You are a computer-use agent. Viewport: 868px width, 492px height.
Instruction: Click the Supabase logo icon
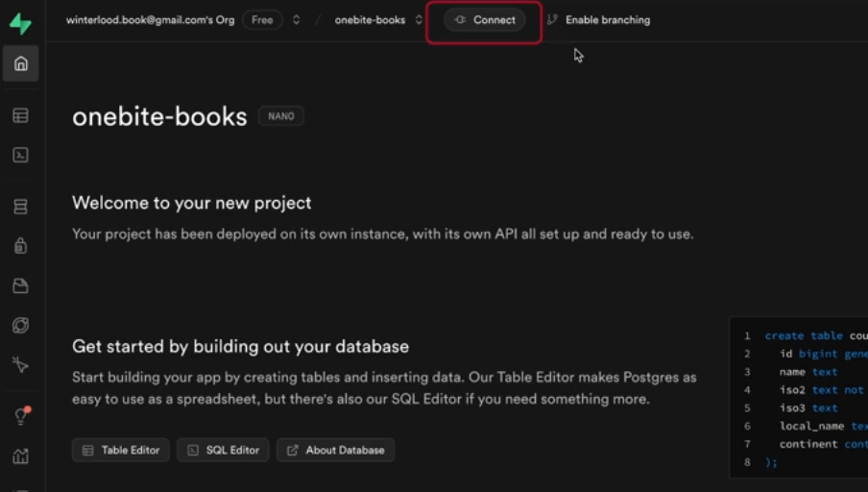(20, 23)
